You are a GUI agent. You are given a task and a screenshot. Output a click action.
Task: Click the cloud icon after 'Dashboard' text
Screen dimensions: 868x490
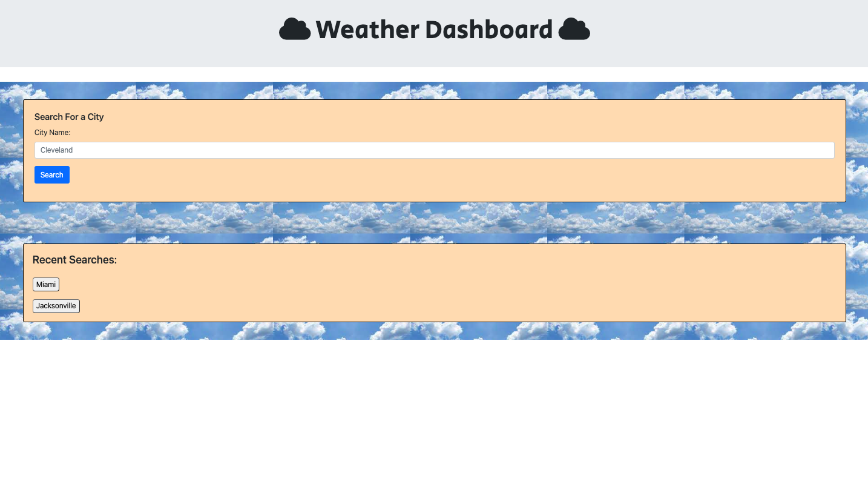574,28
